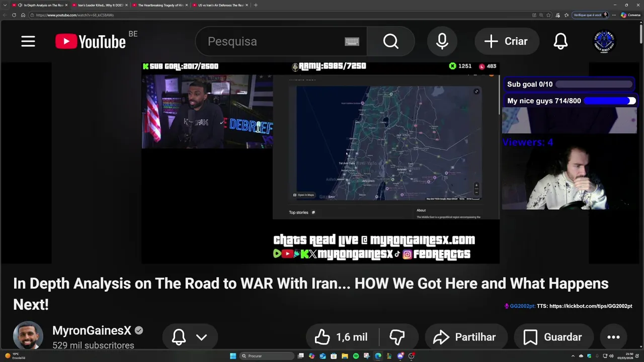Go to the YouTube home logo

point(91,41)
